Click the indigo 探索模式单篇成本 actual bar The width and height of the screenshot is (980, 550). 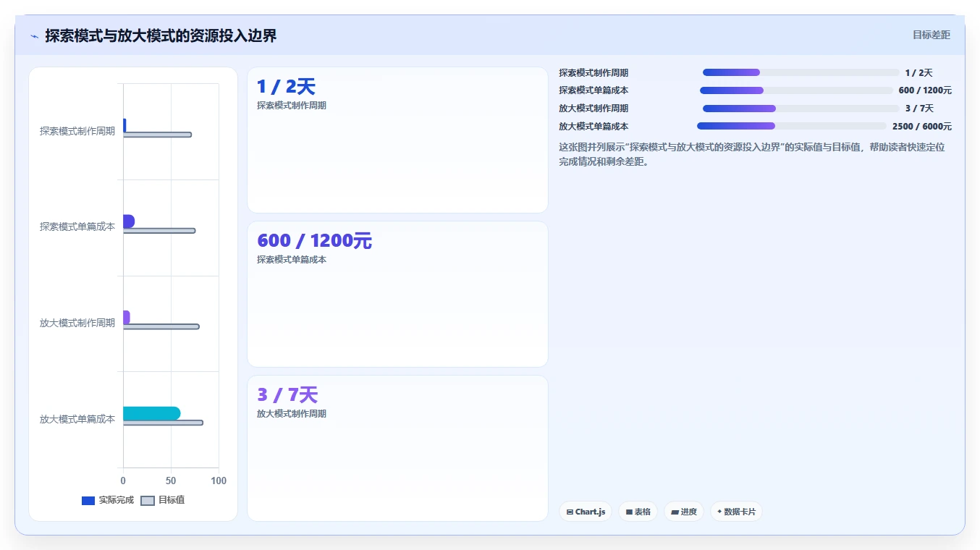[x=129, y=221]
